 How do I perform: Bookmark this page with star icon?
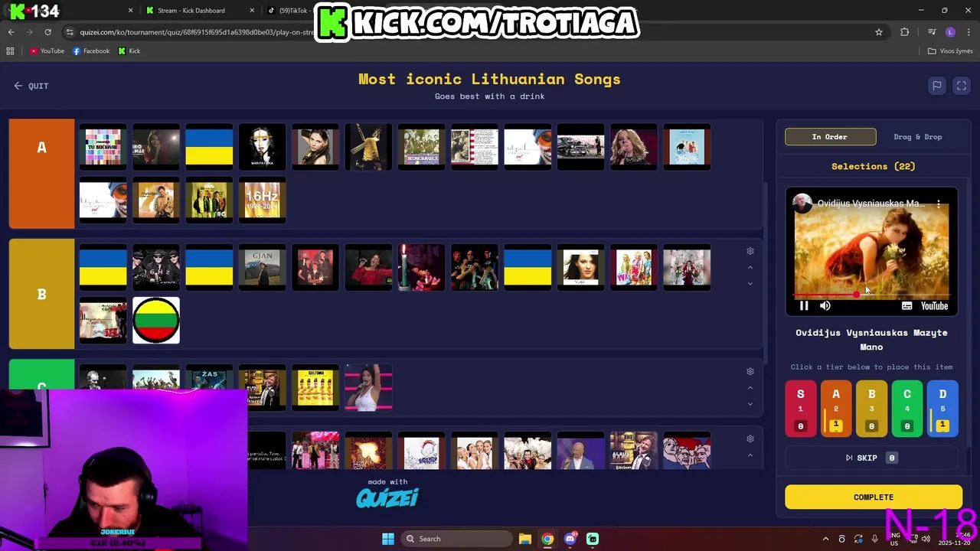click(879, 32)
